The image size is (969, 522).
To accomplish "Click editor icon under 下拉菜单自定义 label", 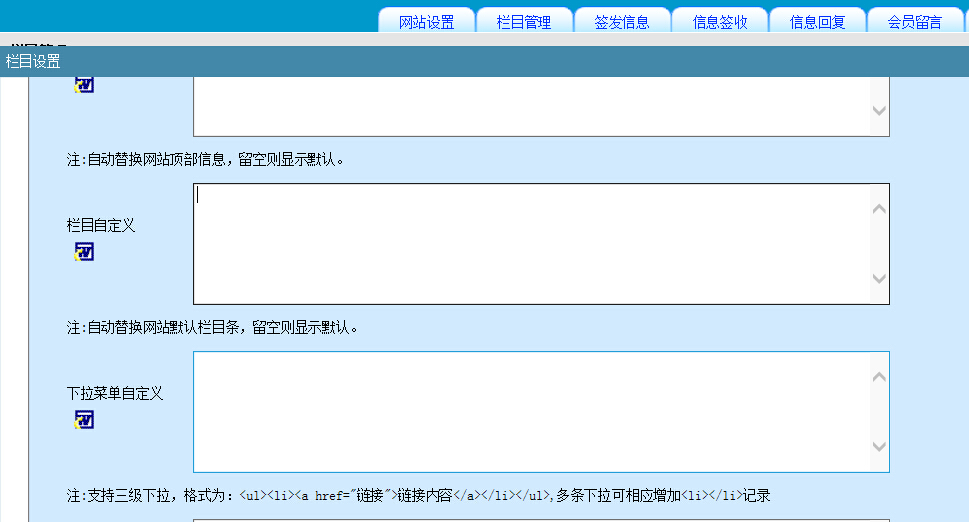I will coord(84,421).
